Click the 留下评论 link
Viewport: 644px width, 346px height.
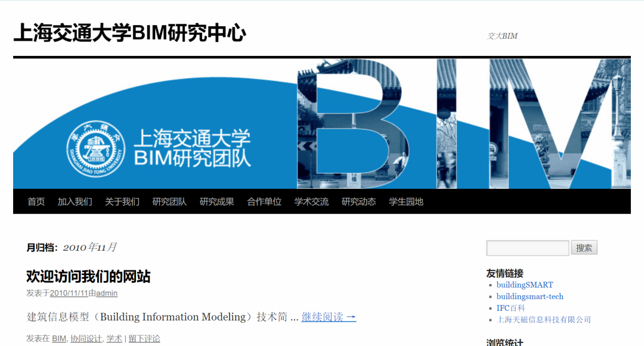[144, 339]
